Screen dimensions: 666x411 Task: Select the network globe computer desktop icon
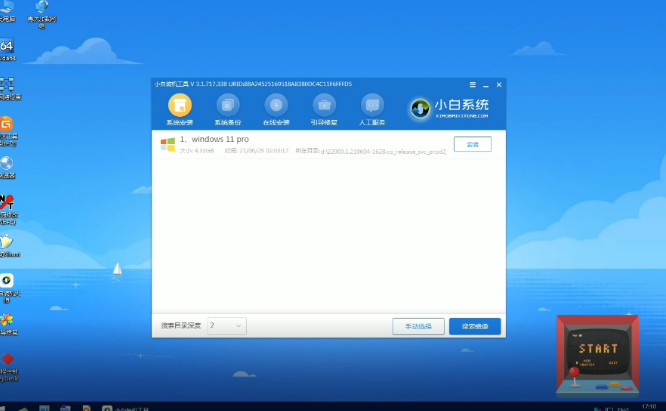coord(42,14)
